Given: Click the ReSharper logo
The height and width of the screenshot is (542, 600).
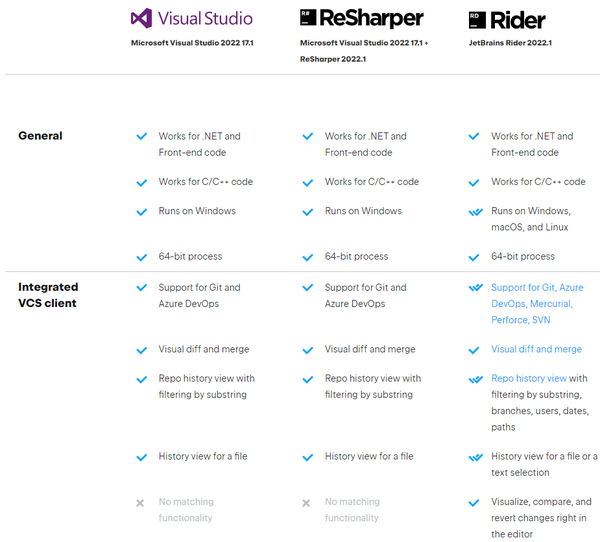Looking at the screenshot, I should click(361, 18).
